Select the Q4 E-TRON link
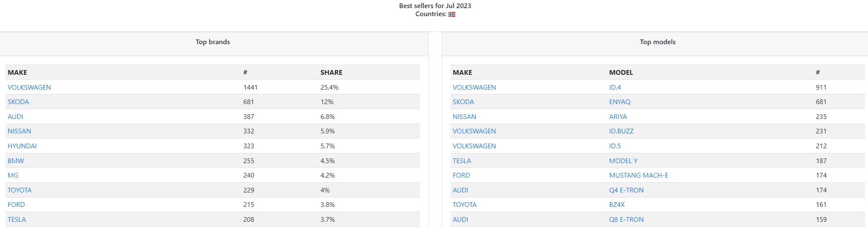Screen dimensions: 868x229 point(626,190)
